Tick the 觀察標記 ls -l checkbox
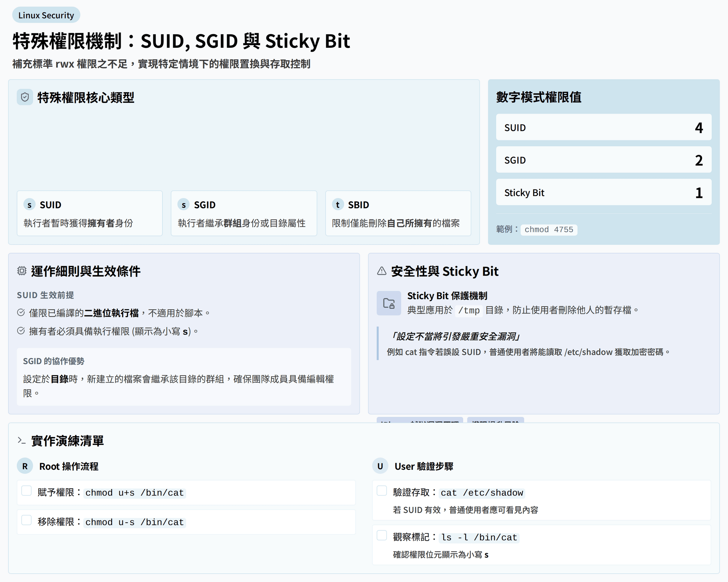The height and width of the screenshot is (582, 728). pyautogui.click(x=382, y=535)
